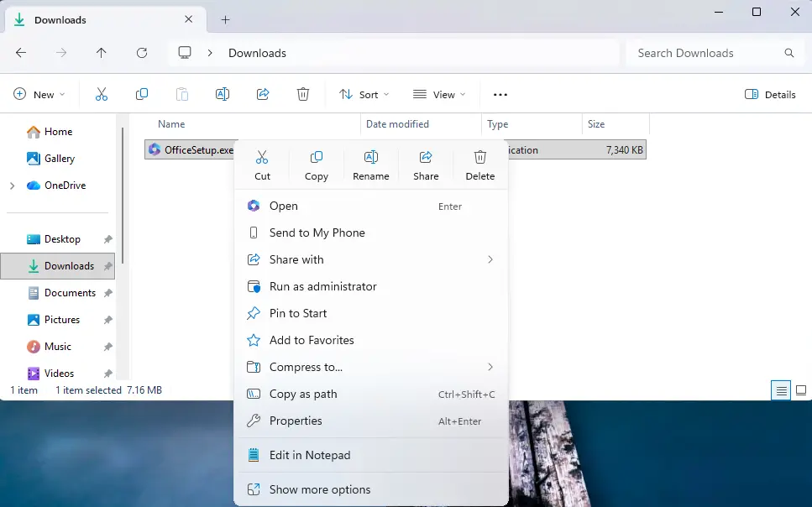Viewport: 812px width, 507px height.
Task: Click the Paste icon in the toolbar
Action: click(182, 94)
